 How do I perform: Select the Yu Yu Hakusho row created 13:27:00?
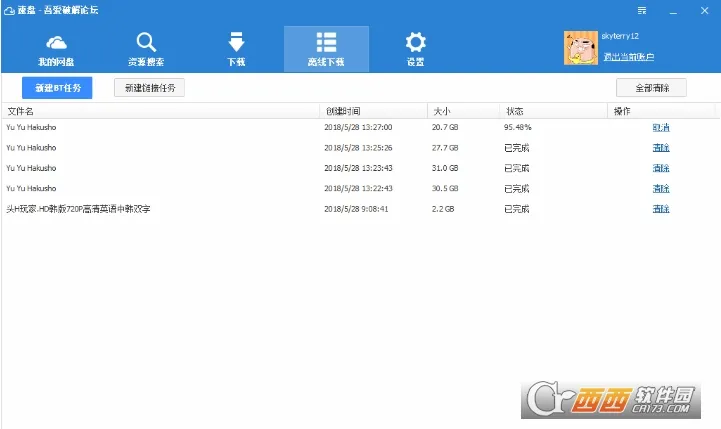click(x=360, y=127)
